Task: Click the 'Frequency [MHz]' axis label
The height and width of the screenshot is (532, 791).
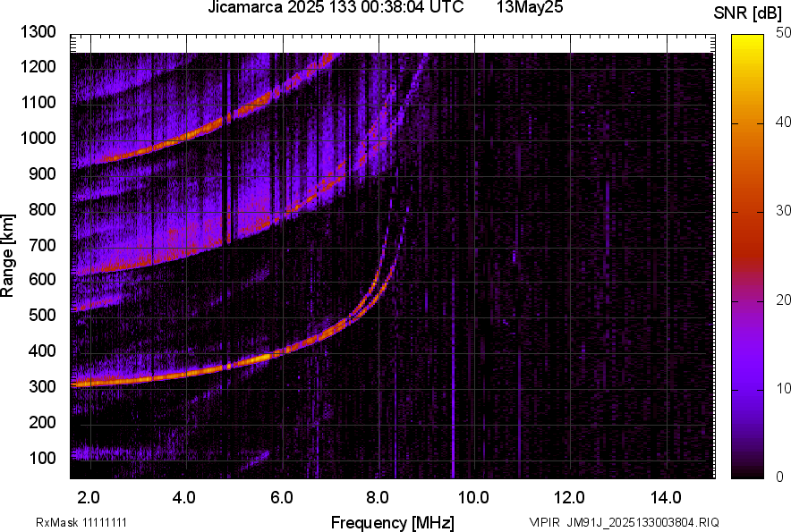Action: pos(393,522)
